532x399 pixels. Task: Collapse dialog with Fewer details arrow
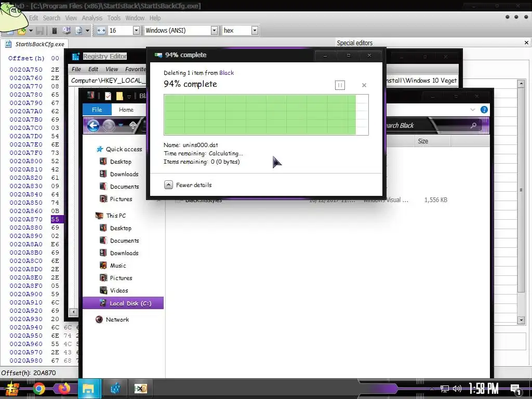click(x=168, y=185)
